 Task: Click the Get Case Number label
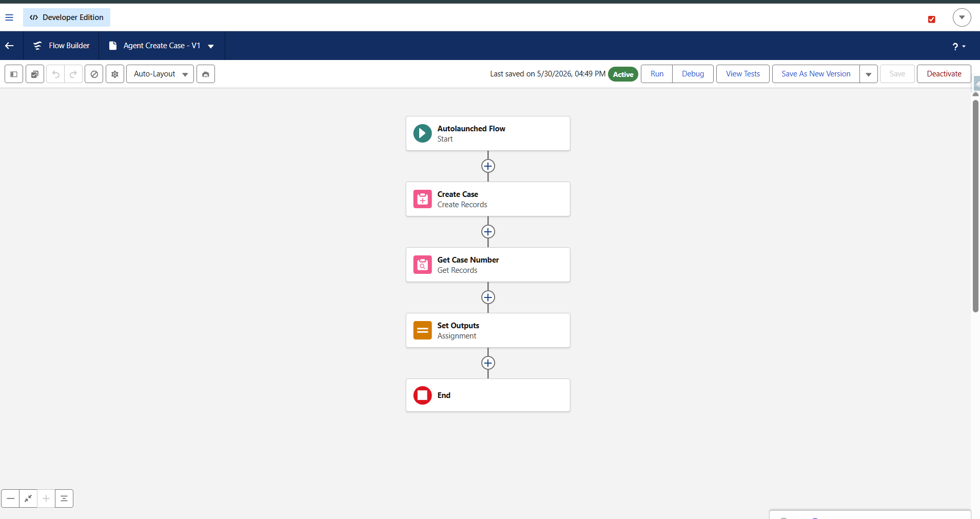pos(468,260)
